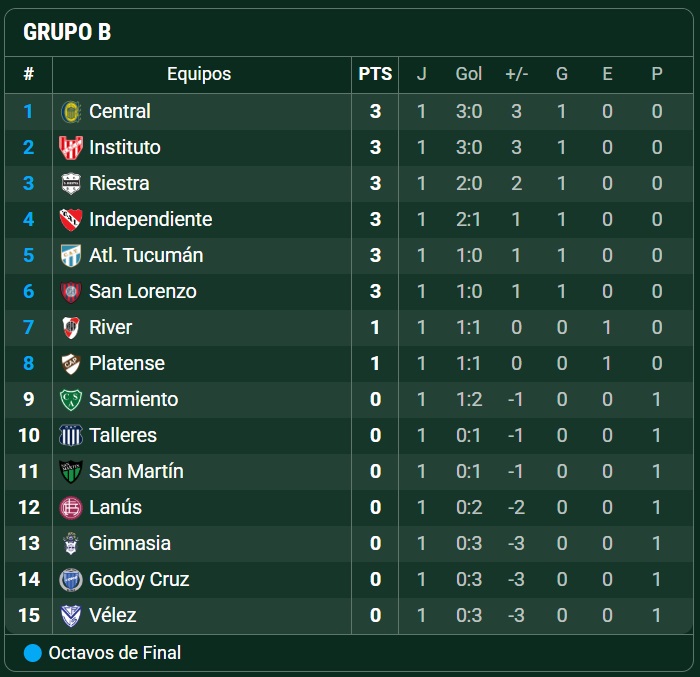
Task: Click the San Lorenzo club crest
Action: tap(71, 291)
